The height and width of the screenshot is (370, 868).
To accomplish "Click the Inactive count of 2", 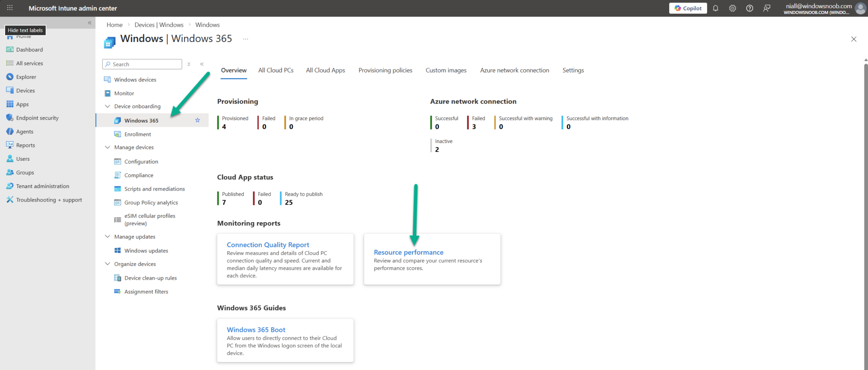I will 437,149.
